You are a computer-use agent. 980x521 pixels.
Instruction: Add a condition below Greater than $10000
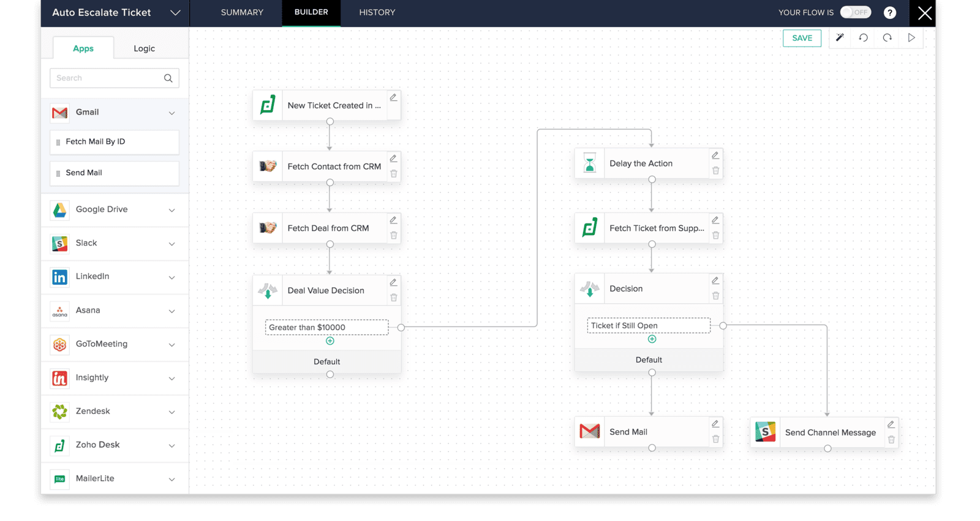tap(330, 341)
